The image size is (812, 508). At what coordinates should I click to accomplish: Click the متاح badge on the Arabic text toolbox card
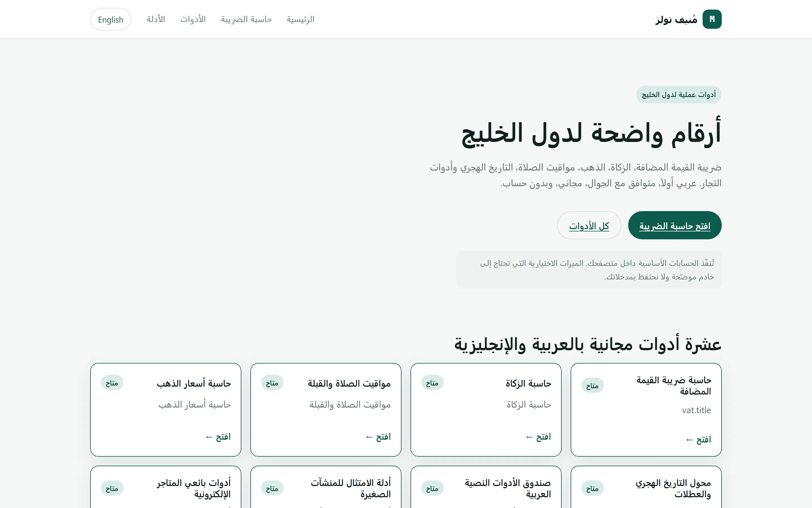432,488
